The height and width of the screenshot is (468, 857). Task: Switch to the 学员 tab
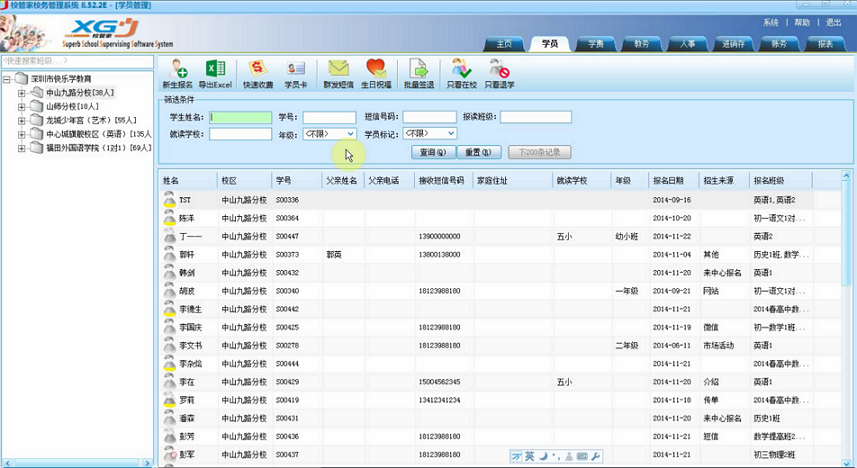(x=550, y=44)
